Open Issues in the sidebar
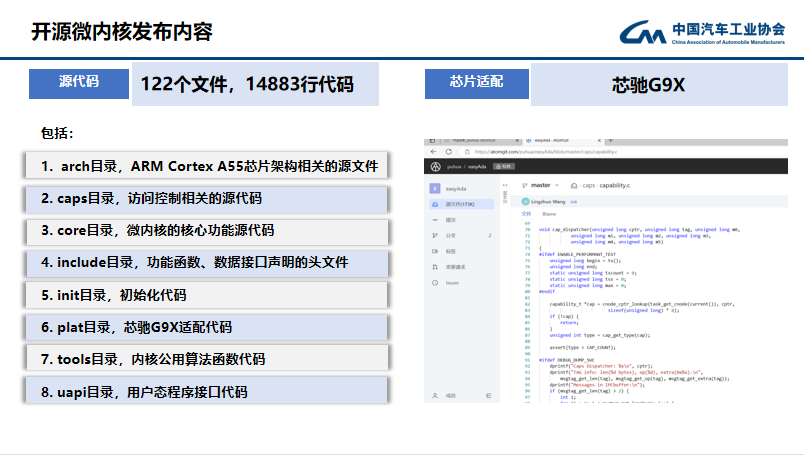 [x=452, y=283]
